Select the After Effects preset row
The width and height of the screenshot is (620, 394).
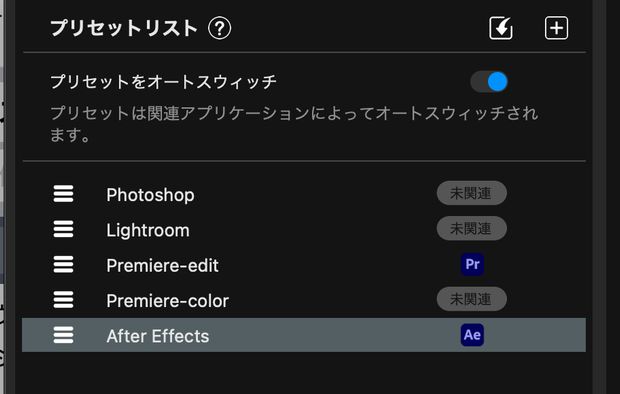tap(304, 335)
